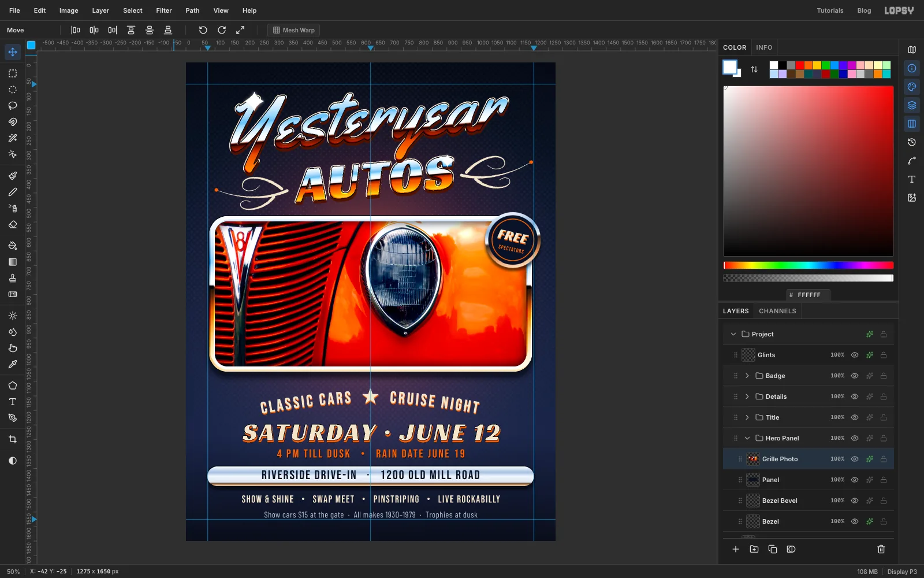924x578 pixels.
Task: Click the rainbow hue slider
Action: click(x=808, y=265)
